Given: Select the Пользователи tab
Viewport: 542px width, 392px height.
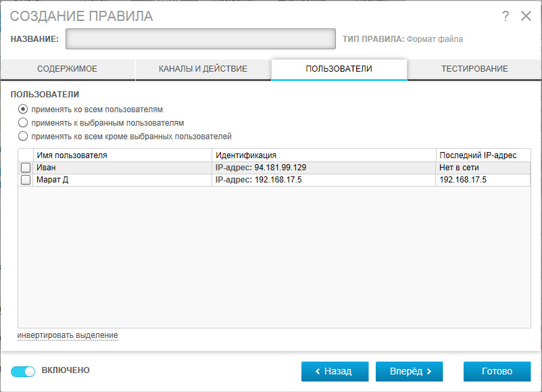Looking at the screenshot, I should [339, 69].
